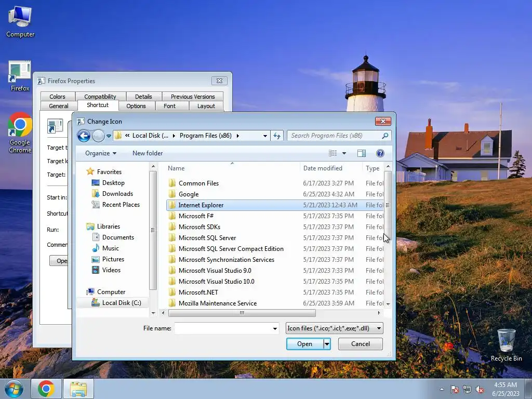Open the Music library
Image resolution: width=532 pixels, height=399 pixels.
coord(105,248)
